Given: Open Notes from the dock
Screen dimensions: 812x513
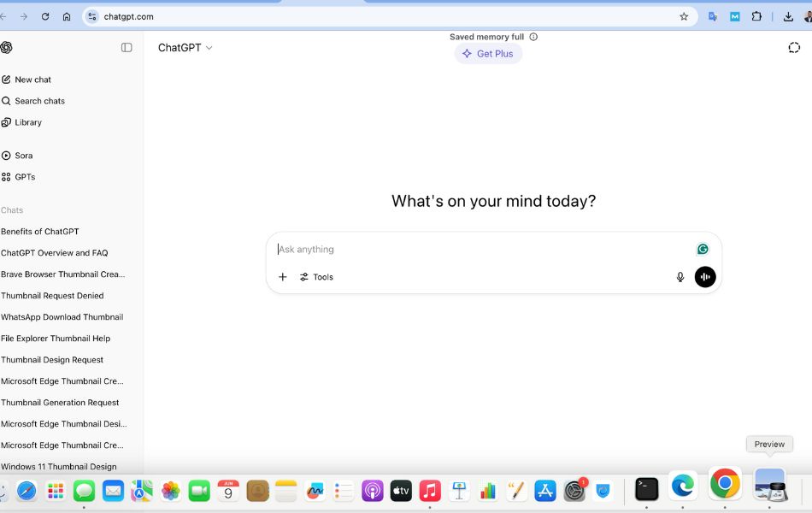Looking at the screenshot, I should pos(285,490).
